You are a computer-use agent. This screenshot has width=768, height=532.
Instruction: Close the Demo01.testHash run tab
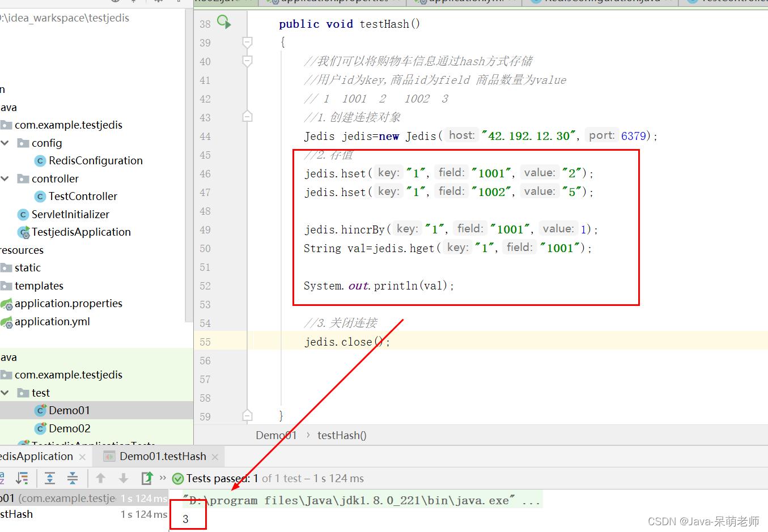tap(215, 457)
